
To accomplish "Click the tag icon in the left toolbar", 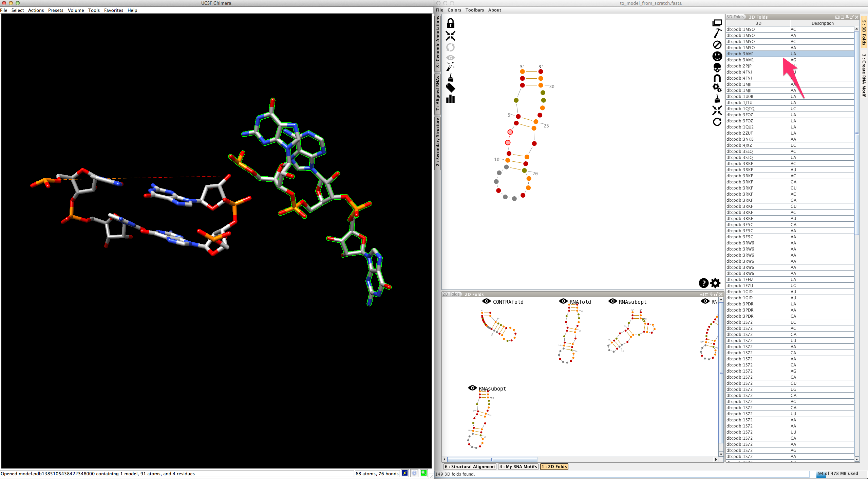I will click(450, 88).
